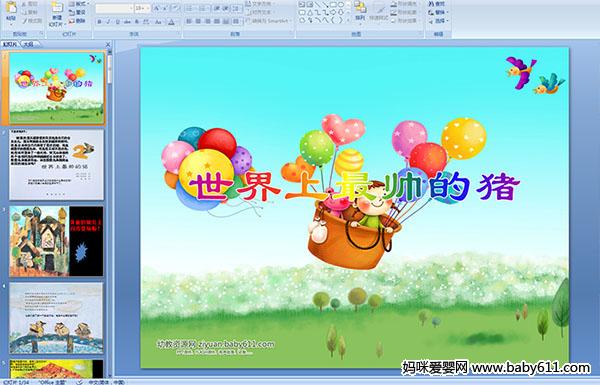The image size is (600, 385).
Task: Switch to the Outline tab in the slide pane
Action: pyautogui.click(x=28, y=44)
